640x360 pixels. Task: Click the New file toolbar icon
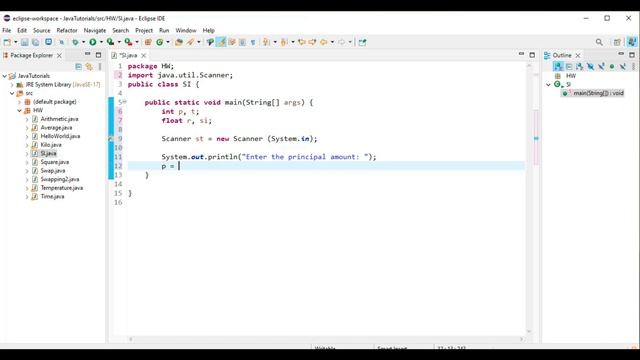click(x=7, y=42)
